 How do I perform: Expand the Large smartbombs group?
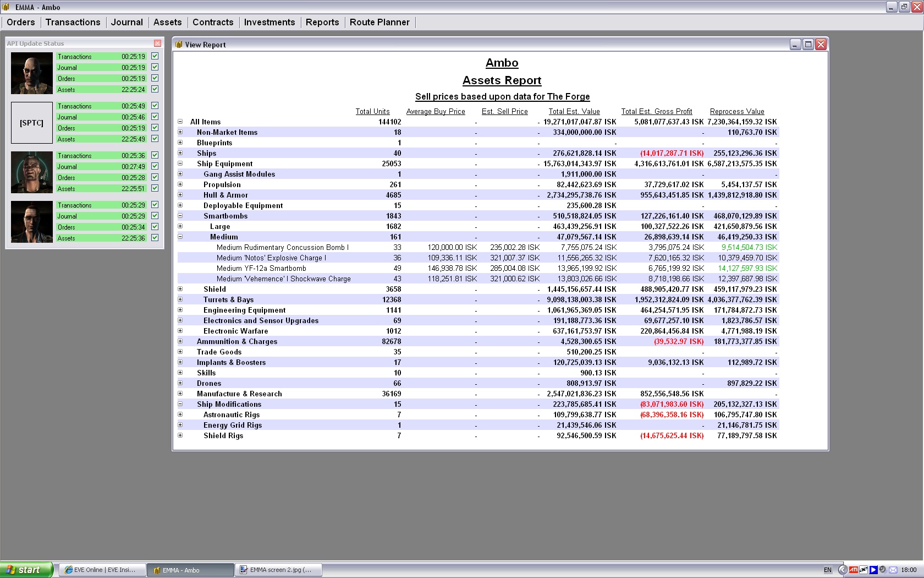[180, 226]
